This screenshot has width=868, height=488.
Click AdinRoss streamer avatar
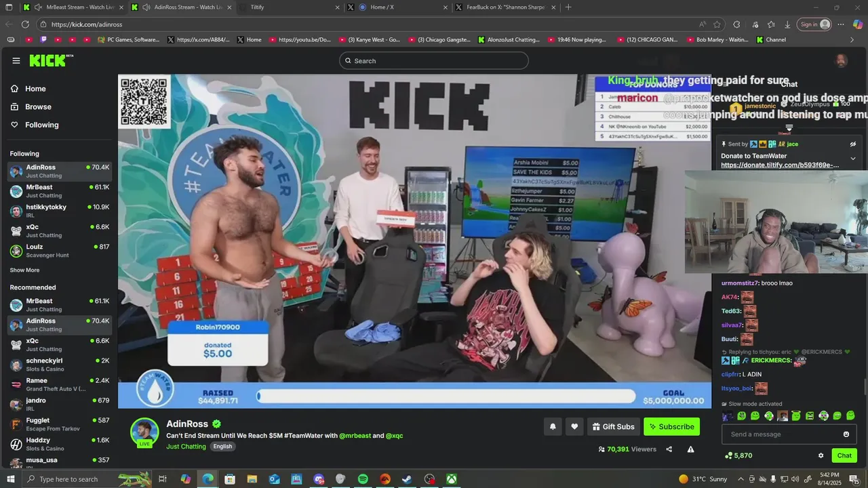(x=144, y=432)
